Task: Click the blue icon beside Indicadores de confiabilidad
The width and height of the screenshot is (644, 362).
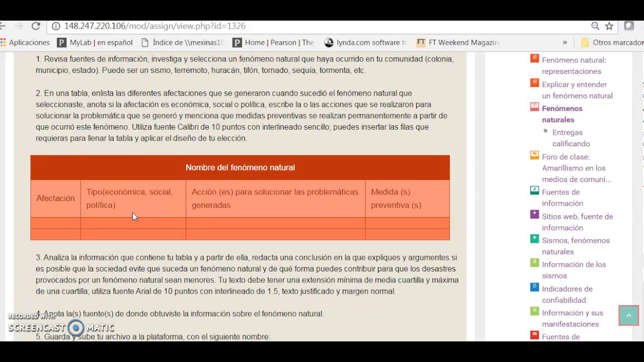Action: click(534, 287)
